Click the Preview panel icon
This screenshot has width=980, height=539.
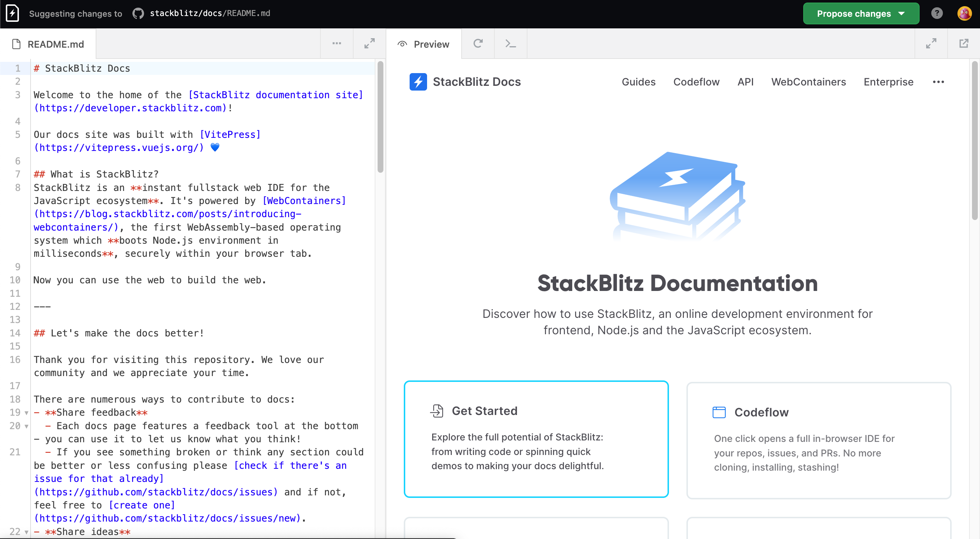click(403, 44)
